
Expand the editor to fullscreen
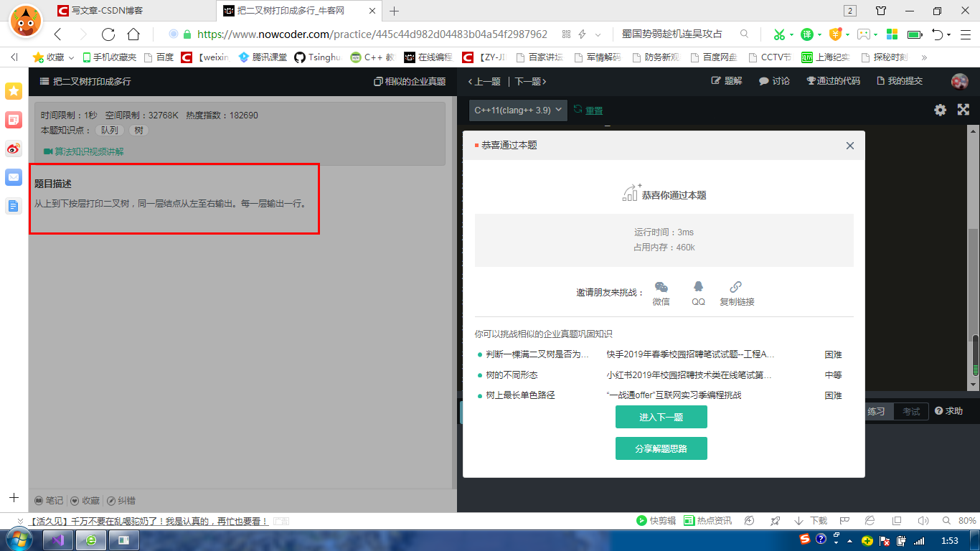[x=963, y=110]
